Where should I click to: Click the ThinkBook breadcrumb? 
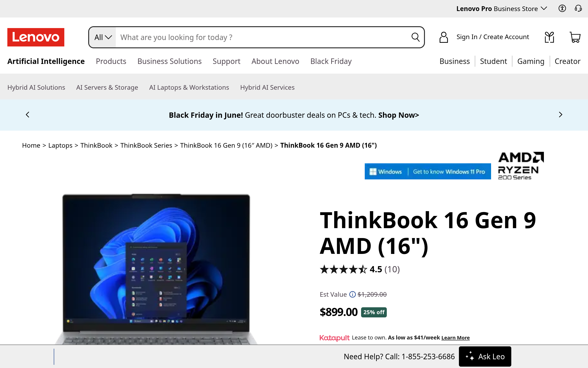pos(96,145)
